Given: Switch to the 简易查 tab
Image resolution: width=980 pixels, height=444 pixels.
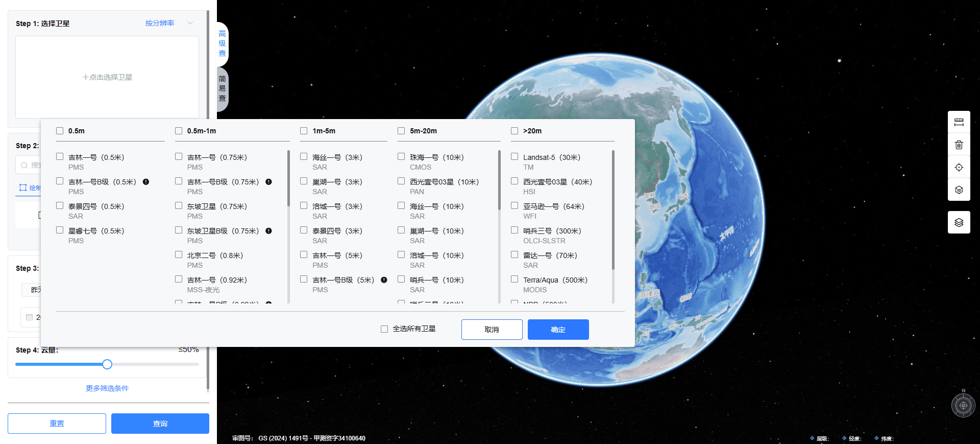Looking at the screenshot, I should click(x=222, y=89).
